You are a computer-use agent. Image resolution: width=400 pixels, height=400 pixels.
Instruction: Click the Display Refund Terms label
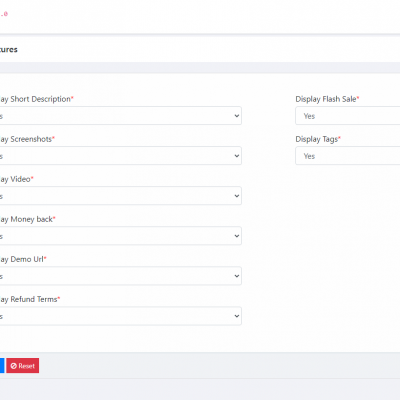coord(30,299)
